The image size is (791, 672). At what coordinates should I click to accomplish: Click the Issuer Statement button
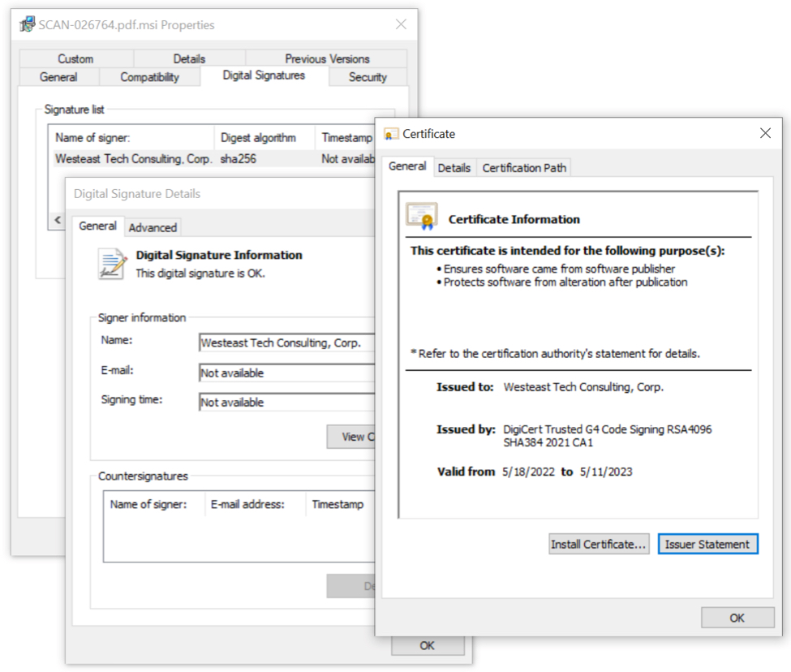click(707, 545)
